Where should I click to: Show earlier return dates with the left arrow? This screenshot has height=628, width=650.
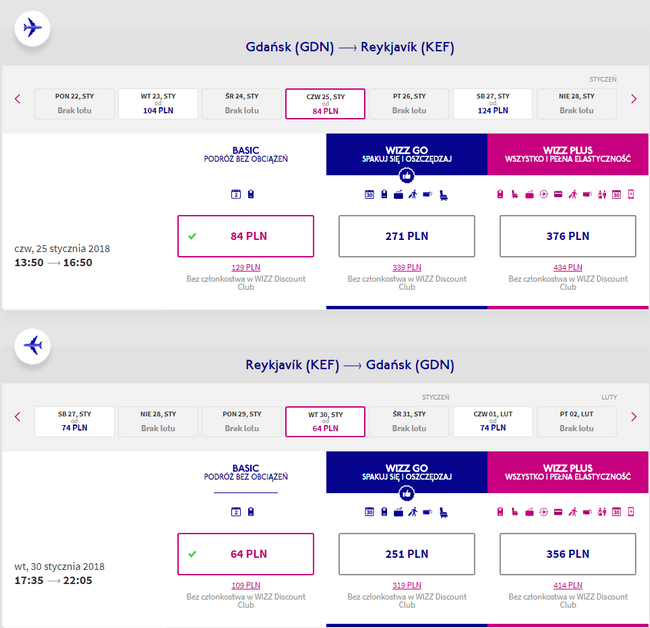coord(17,417)
